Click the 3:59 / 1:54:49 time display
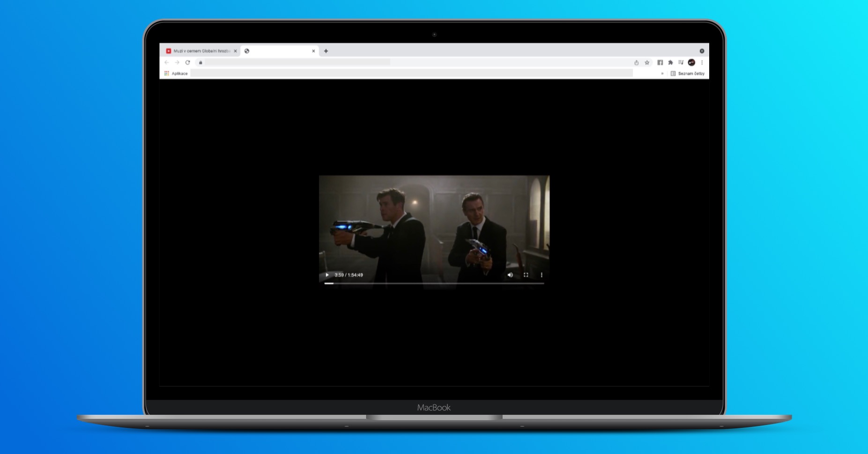 [x=349, y=275]
